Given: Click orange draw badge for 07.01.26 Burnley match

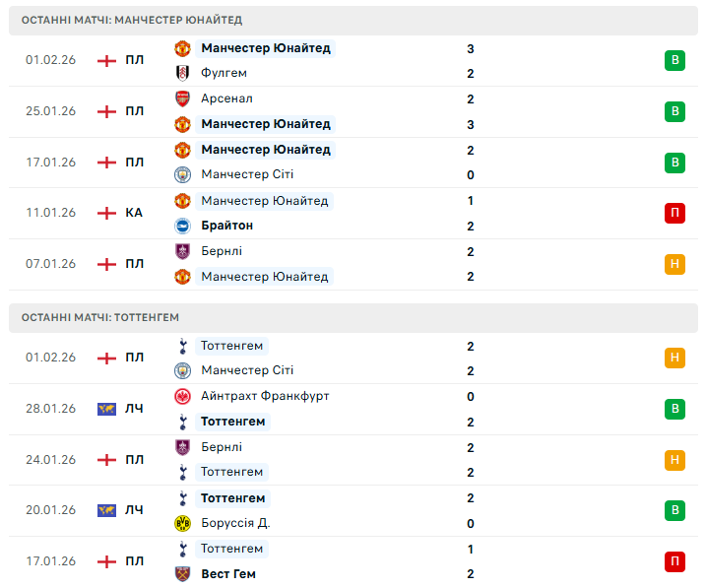Looking at the screenshot, I should [x=674, y=264].
